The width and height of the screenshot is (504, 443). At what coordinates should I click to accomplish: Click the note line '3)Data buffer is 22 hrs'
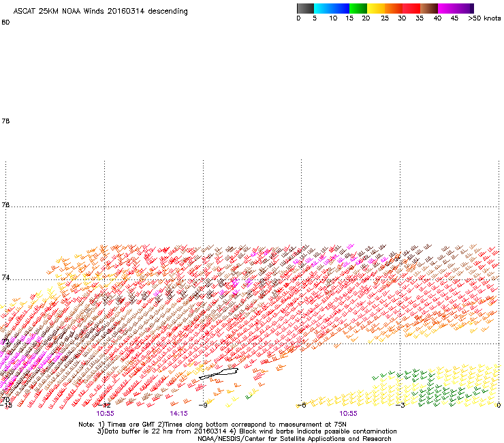[x=247, y=431]
